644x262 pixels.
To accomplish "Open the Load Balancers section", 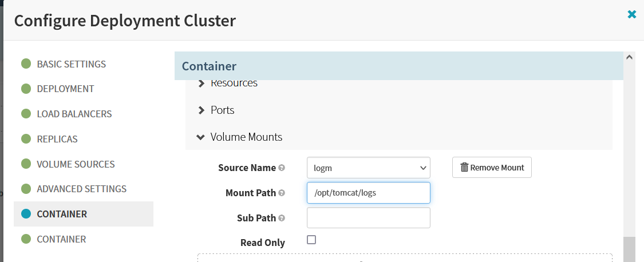I will pos(74,114).
